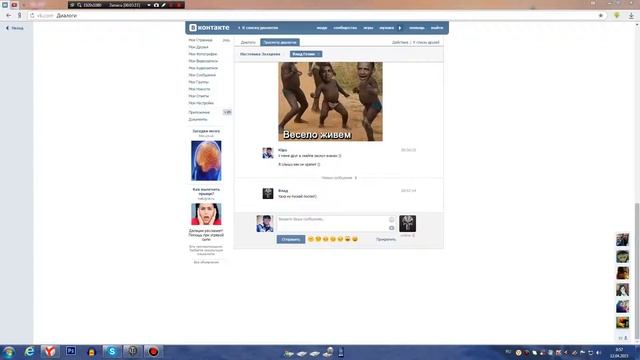Open the brain scan advertisement image
Image resolution: width=640 pixels, height=360 pixels.
tap(206, 161)
